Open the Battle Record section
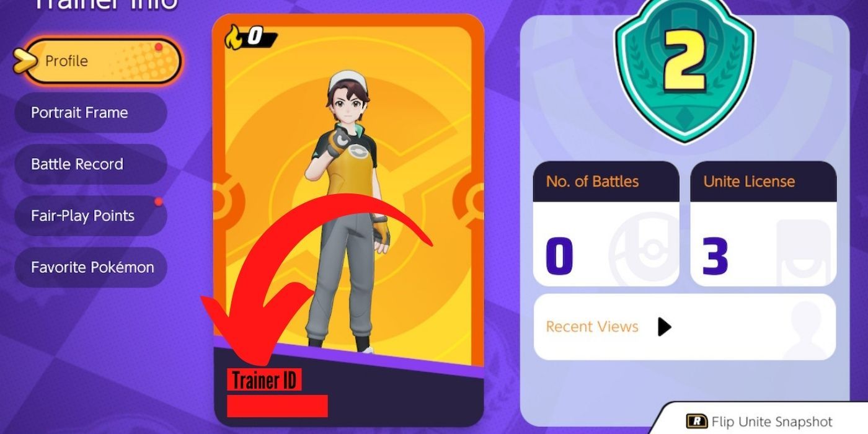 point(91,164)
